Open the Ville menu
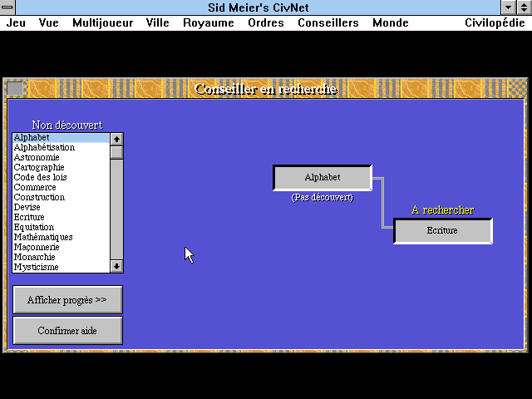532x399 pixels. (157, 22)
